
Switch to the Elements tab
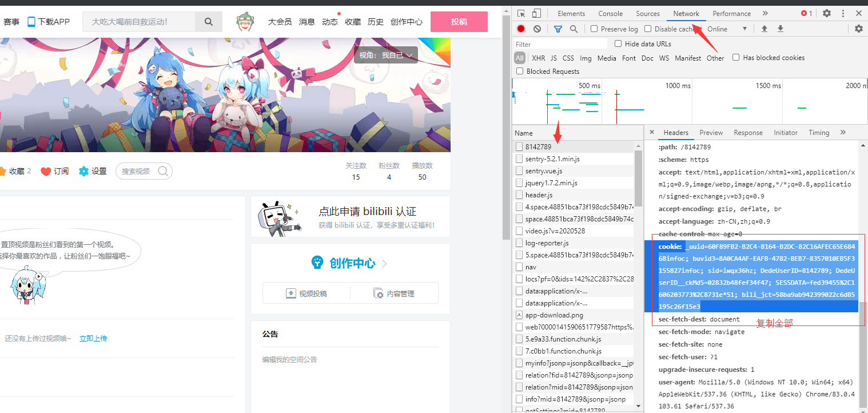tap(571, 13)
